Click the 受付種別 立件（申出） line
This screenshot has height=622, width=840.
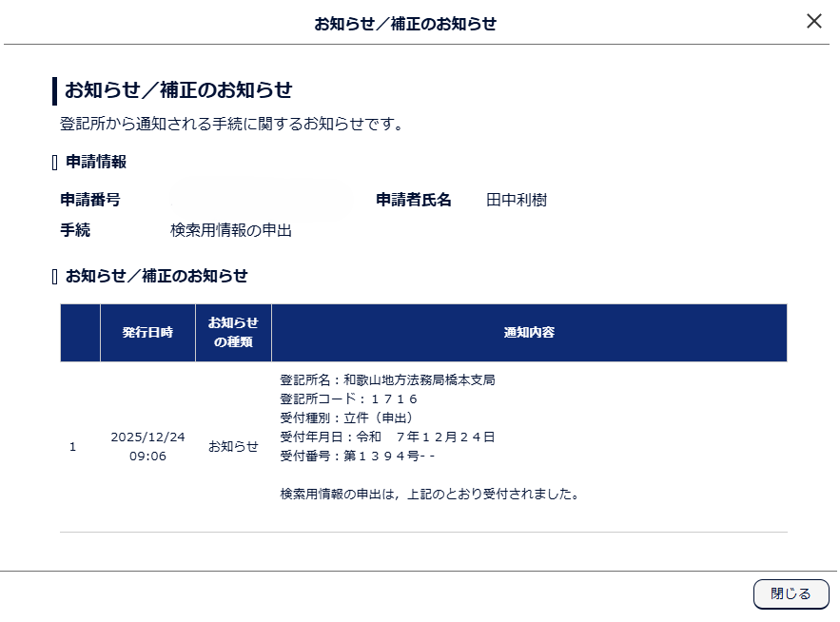[346, 418]
